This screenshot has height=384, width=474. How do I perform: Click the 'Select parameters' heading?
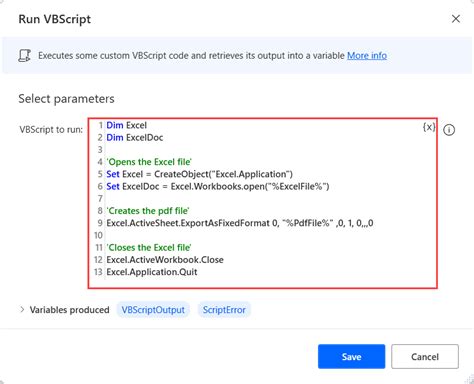66,99
